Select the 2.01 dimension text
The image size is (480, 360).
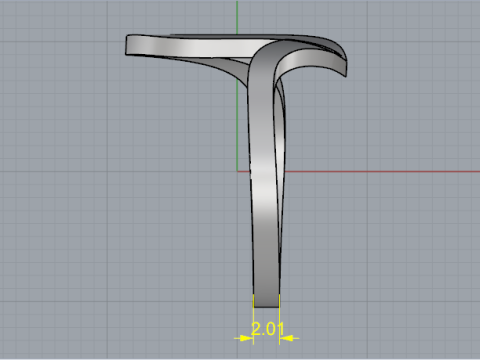(267, 329)
